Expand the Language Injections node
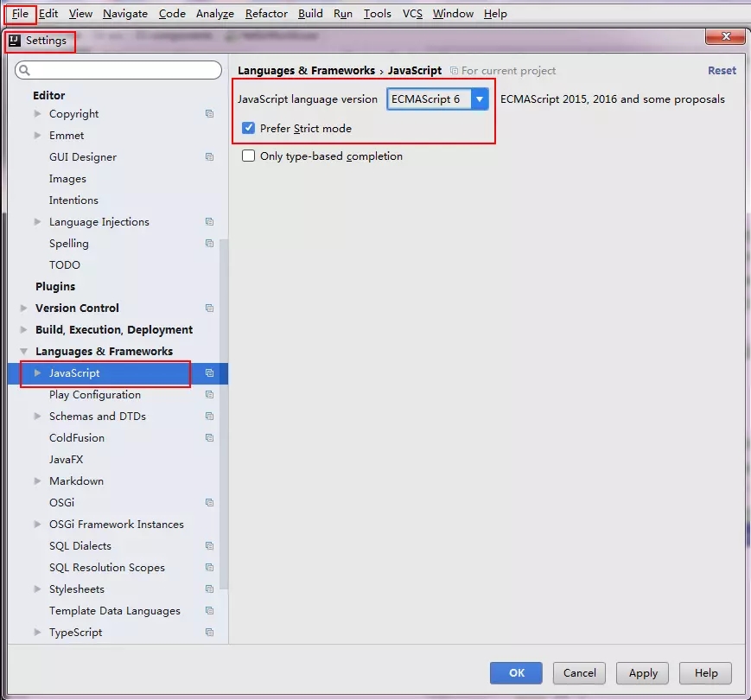Viewport: 751px width, 700px height. [x=37, y=221]
